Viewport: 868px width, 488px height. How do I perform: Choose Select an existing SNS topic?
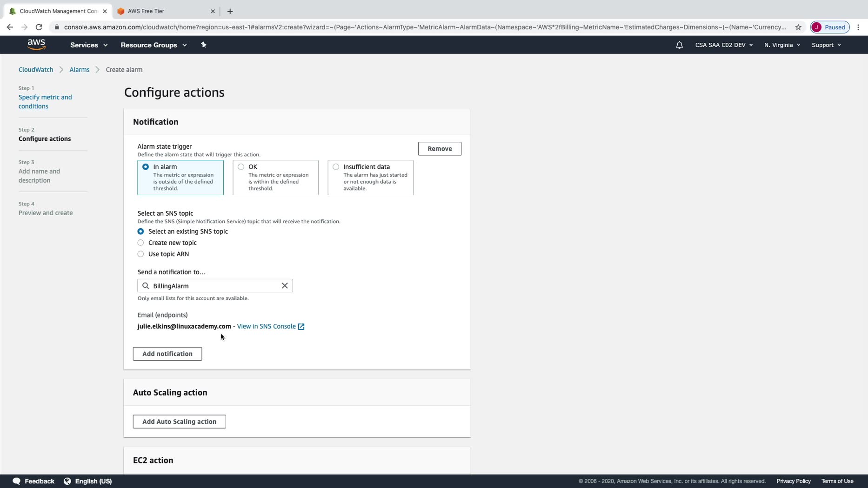click(x=140, y=231)
